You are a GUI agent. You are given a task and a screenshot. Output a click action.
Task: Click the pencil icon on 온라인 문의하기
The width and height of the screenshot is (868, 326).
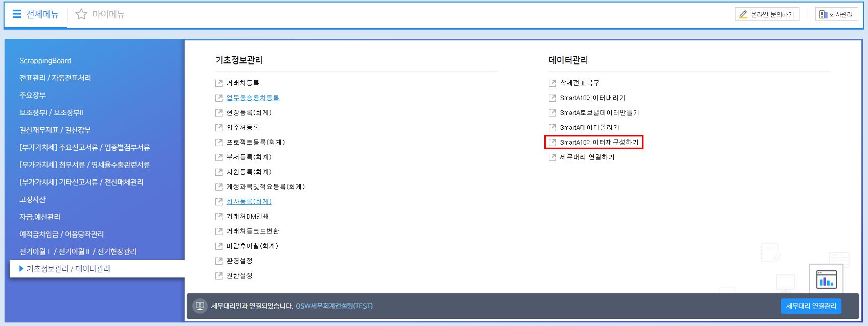pyautogui.click(x=743, y=14)
